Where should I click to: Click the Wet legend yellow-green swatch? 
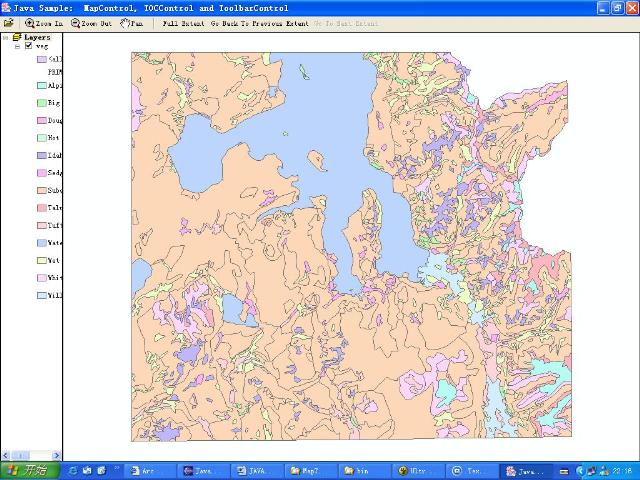click(42, 260)
